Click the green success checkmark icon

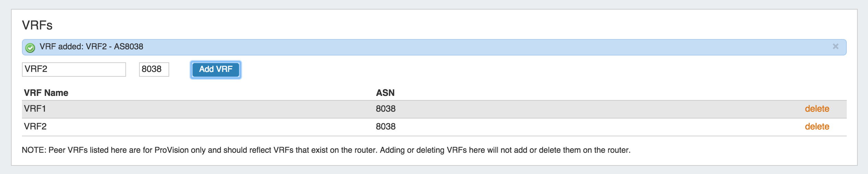[x=30, y=48]
